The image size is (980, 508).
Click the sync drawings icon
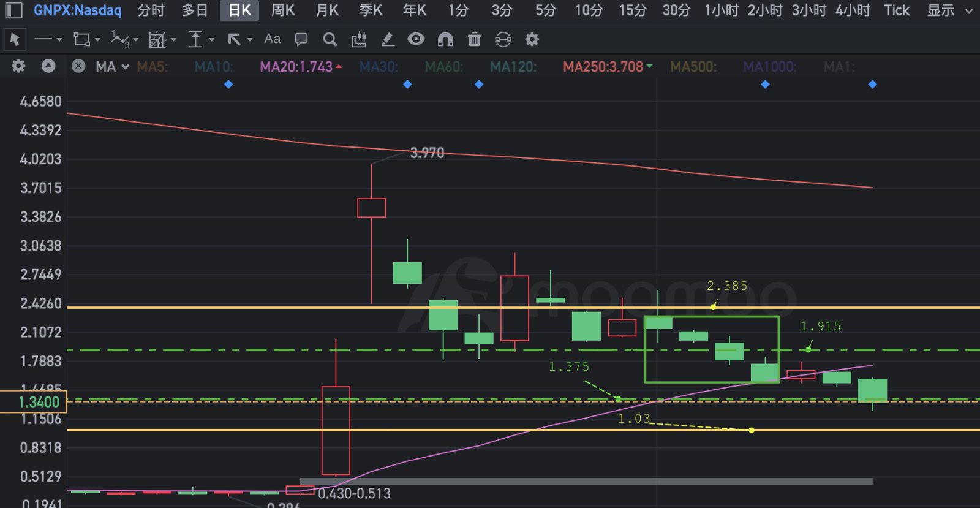pos(503,40)
